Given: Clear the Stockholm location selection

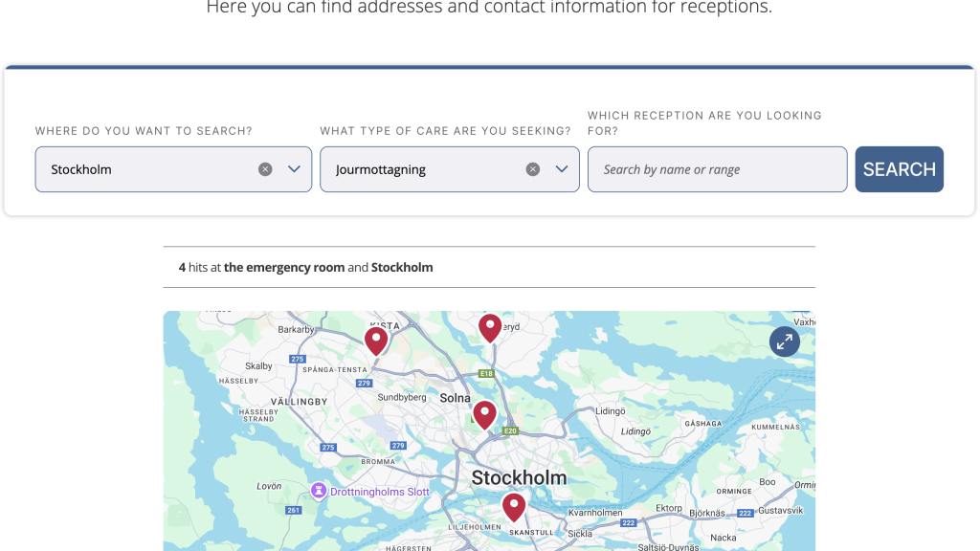Looking at the screenshot, I should click(265, 169).
